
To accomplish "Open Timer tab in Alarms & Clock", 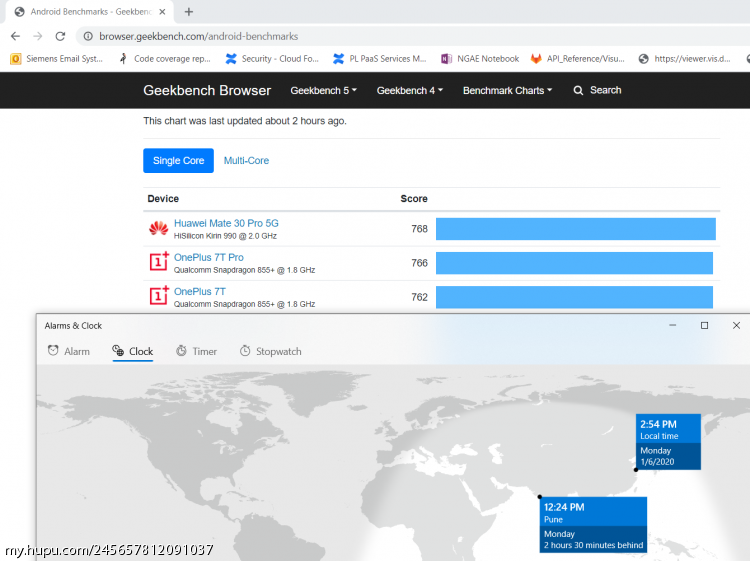I will 196,352.
